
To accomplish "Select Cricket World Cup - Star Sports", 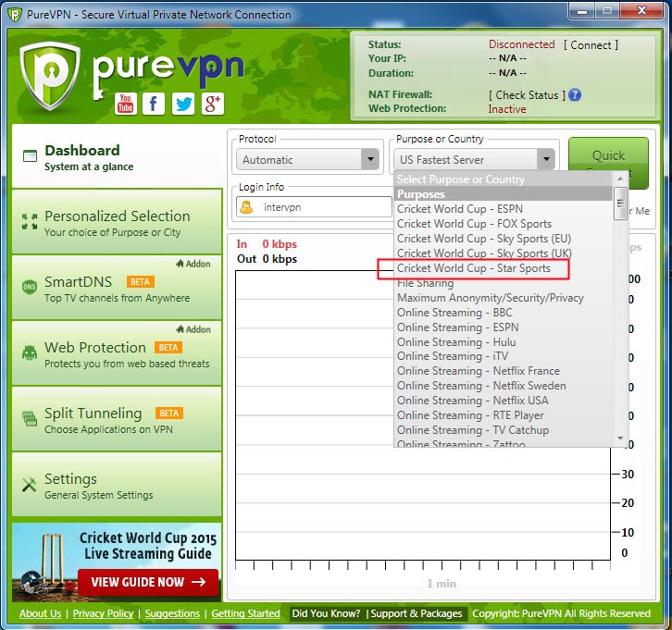I will pos(504,268).
